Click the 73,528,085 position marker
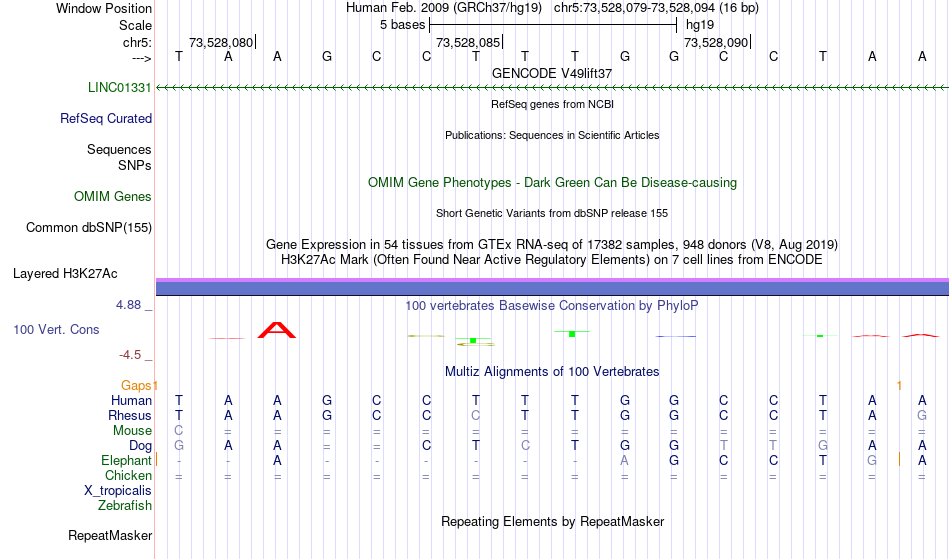 click(470, 42)
